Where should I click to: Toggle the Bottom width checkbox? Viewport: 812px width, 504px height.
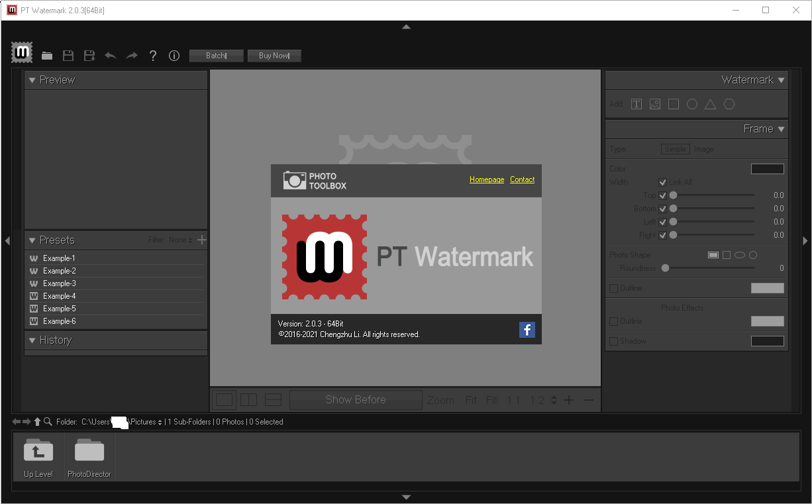coord(663,209)
